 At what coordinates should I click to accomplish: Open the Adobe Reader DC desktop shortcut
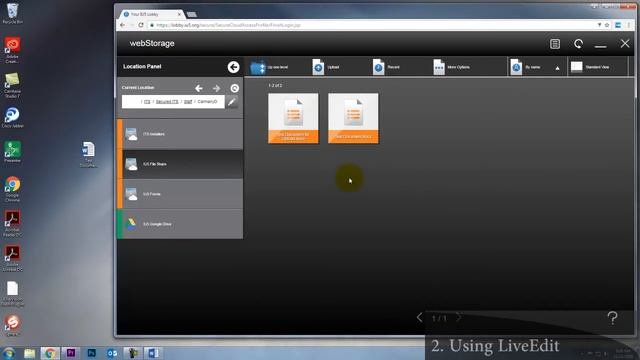point(12,224)
